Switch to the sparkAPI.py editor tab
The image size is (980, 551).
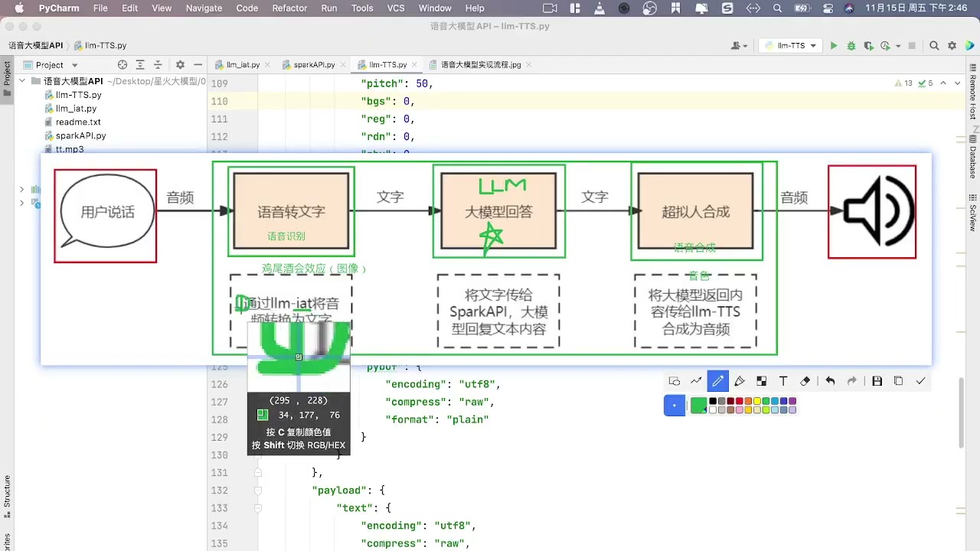315,65
